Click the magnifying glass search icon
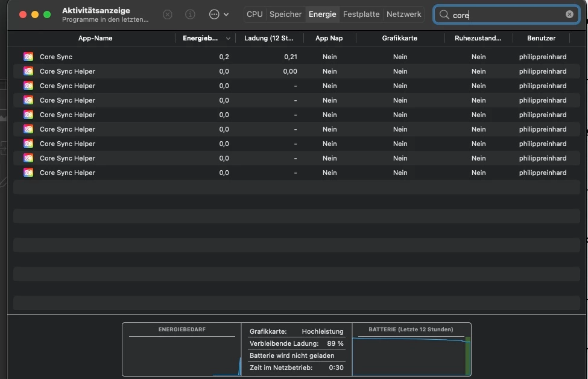This screenshot has width=588, height=379. tap(444, 14)
